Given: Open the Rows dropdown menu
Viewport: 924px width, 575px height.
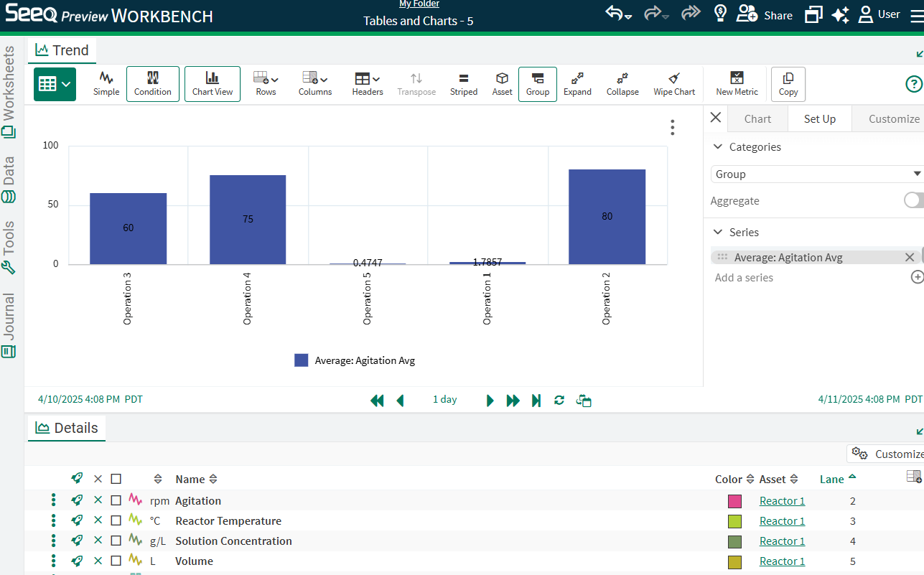Looking at the screenshot, I should coord(266,78).
